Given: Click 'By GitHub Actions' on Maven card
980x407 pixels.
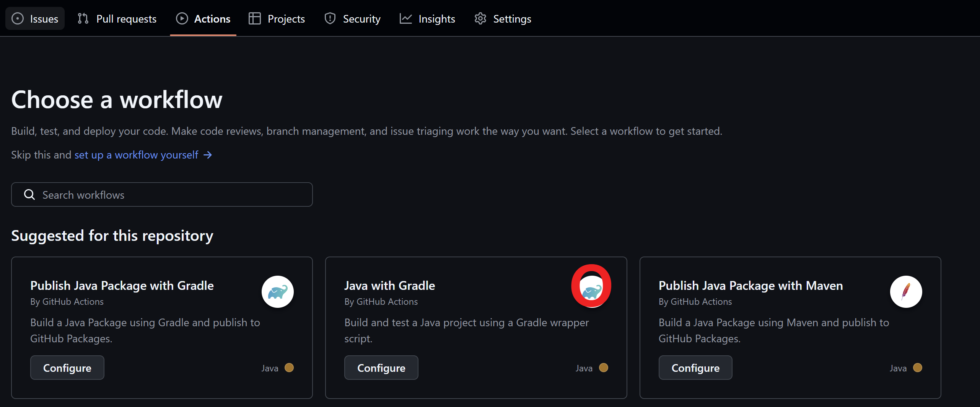Looking at the screenshot, I should 695,302.
